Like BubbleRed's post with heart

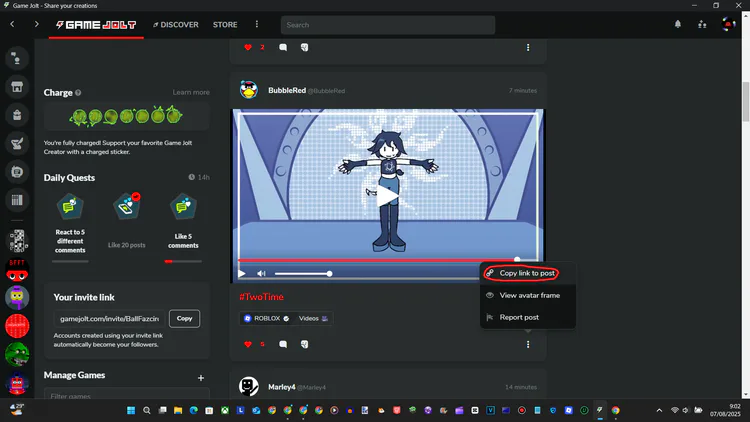(248, 344)
